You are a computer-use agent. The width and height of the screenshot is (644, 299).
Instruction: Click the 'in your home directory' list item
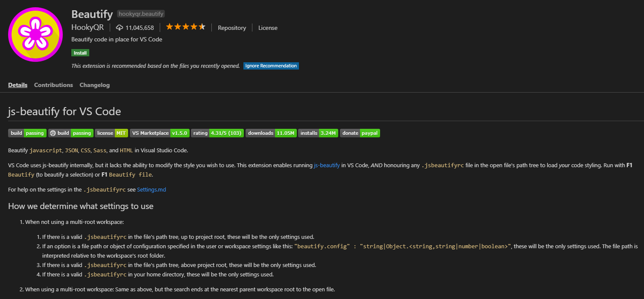pyautogui.click(x=158, y=274)
